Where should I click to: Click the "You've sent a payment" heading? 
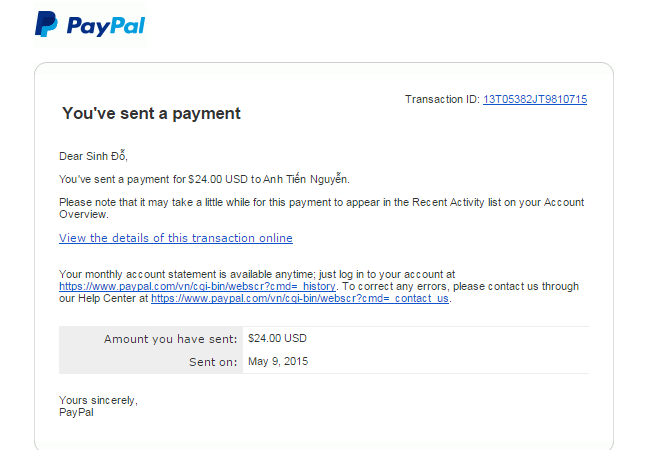[x=151, y=114]
